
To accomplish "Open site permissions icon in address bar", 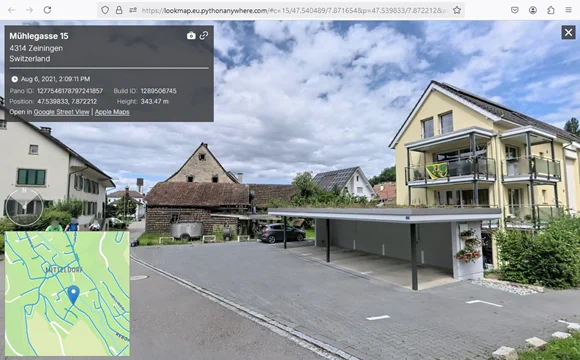I will 133,10.
